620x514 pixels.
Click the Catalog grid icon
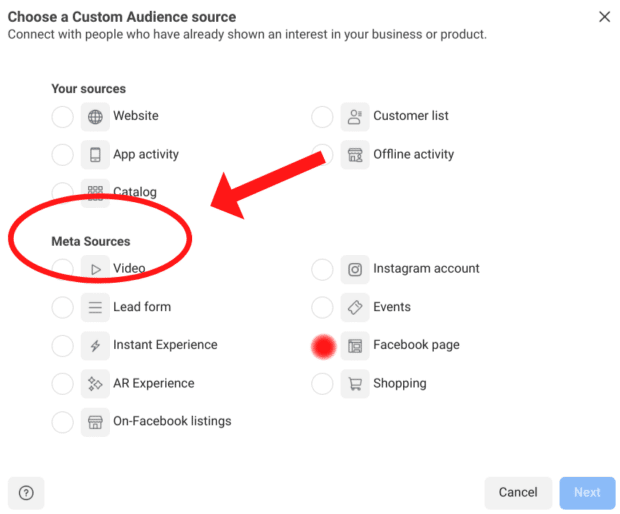pos(95,192)
